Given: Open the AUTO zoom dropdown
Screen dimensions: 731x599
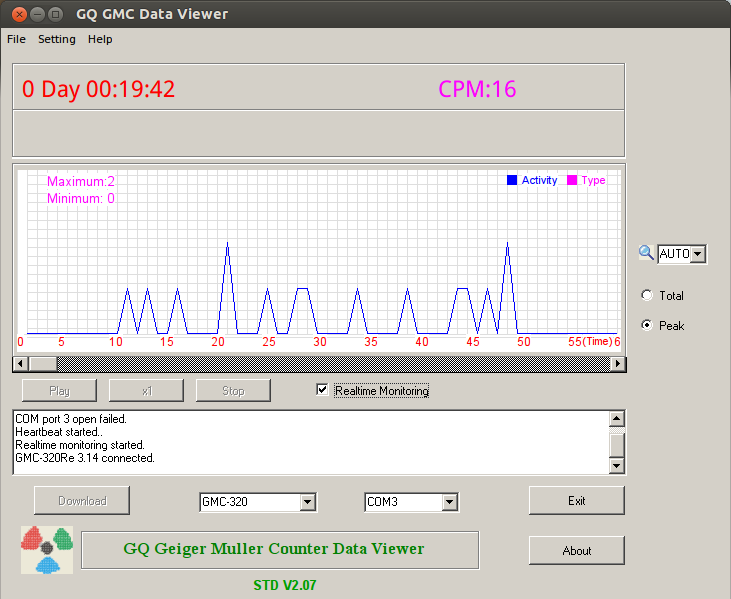Looking at the screenshot, I should coord(697,254).
